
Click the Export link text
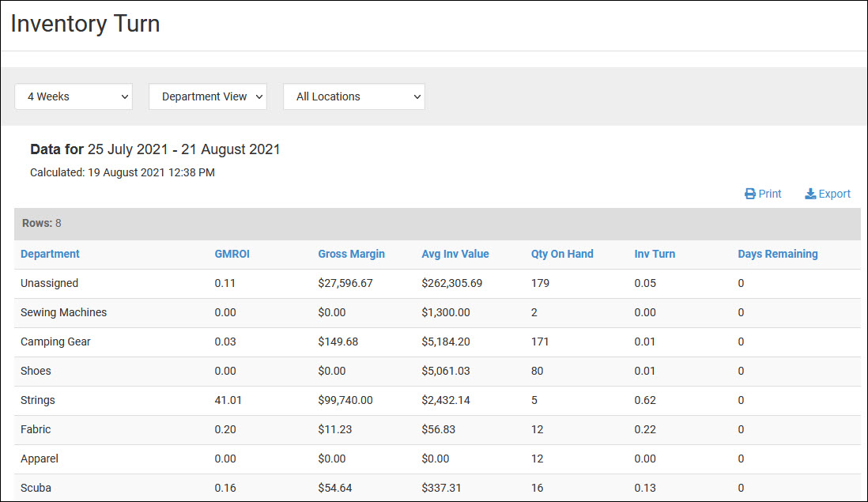click(835, 194)
